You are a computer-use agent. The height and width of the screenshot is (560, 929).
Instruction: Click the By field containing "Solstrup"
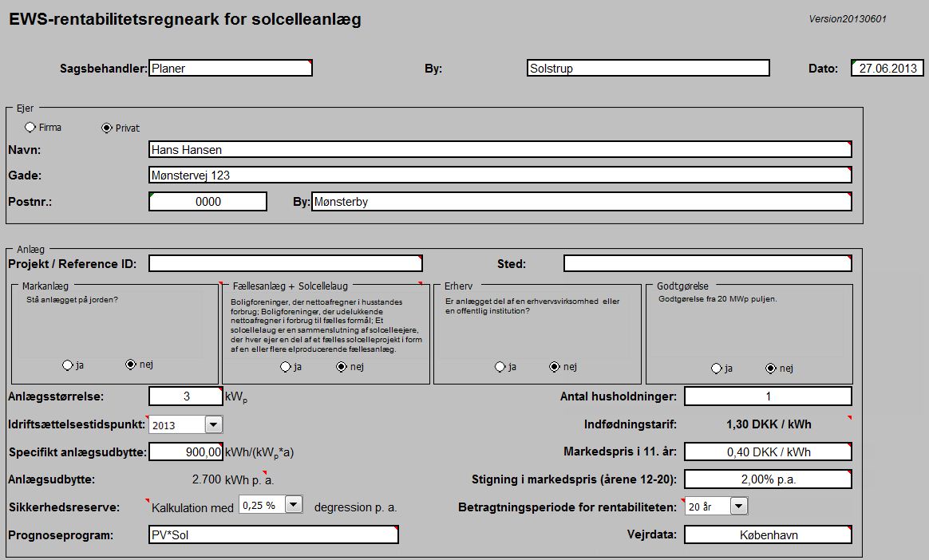coord(647,68)
